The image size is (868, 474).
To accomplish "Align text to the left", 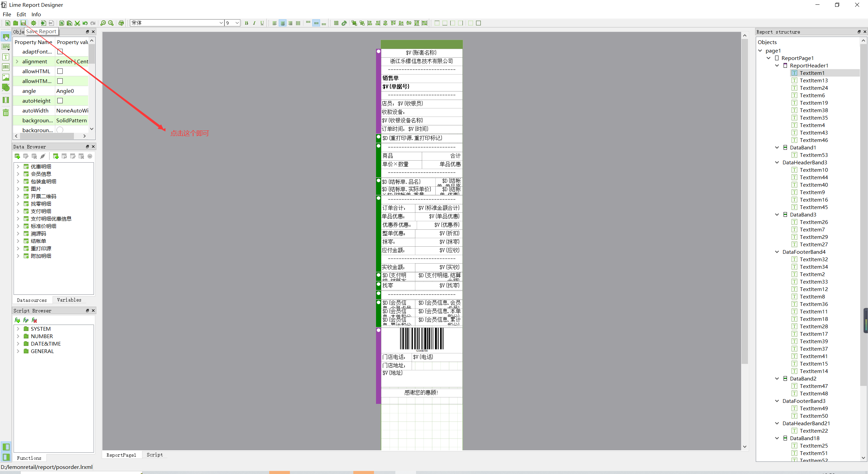I will pyautogui.click(x=275, y=23).
